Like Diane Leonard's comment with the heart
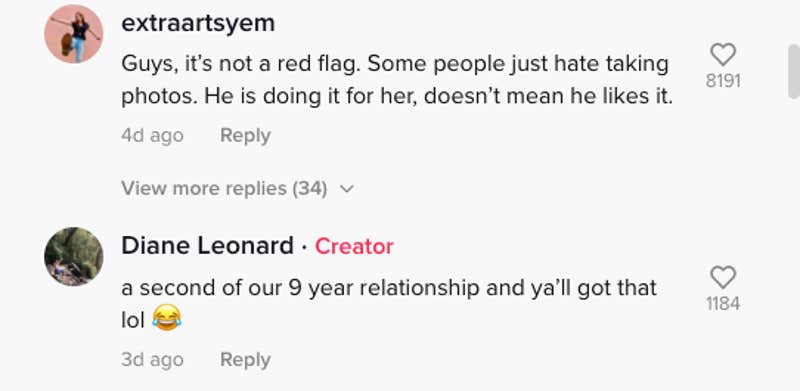Viewport: 800px width, 391px height. click(x=723, y=278)
